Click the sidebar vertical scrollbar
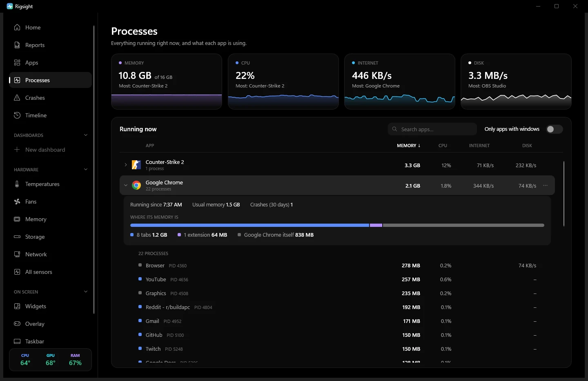This screenshot has width=588, height=381. point(94,170)
